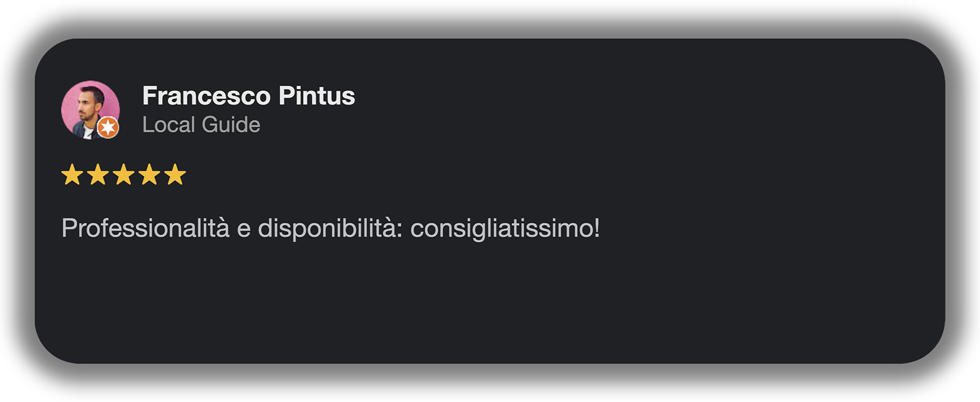
Task: Click the exclamation mark ending the review
Action: pyautogui.click(x=597, y=228)
